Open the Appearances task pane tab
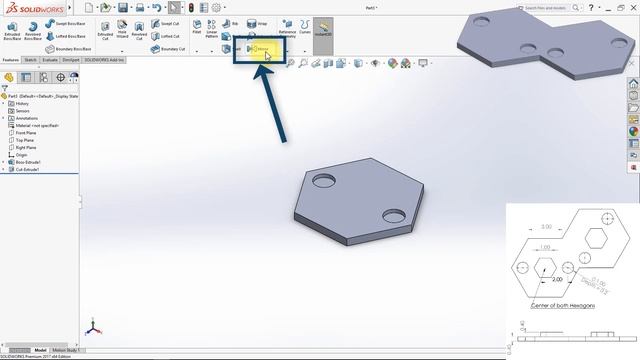The height and width of the screenshot is (360, 640). 633,131
